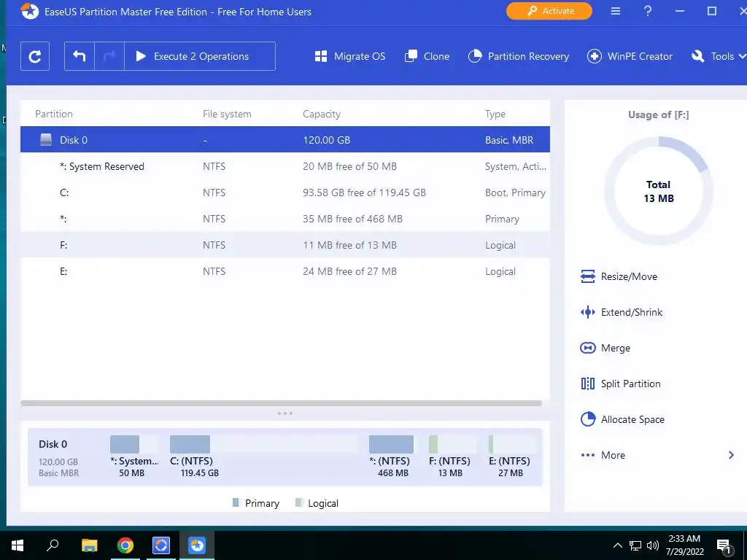Select the C: partition row

285,192
